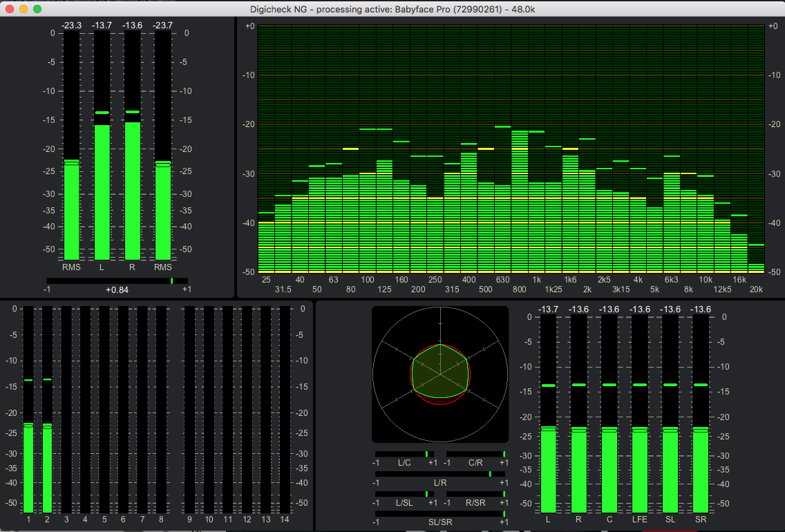Click the empty channel 9 meter
Screen dimensions: 785x532
click(189, 409)
